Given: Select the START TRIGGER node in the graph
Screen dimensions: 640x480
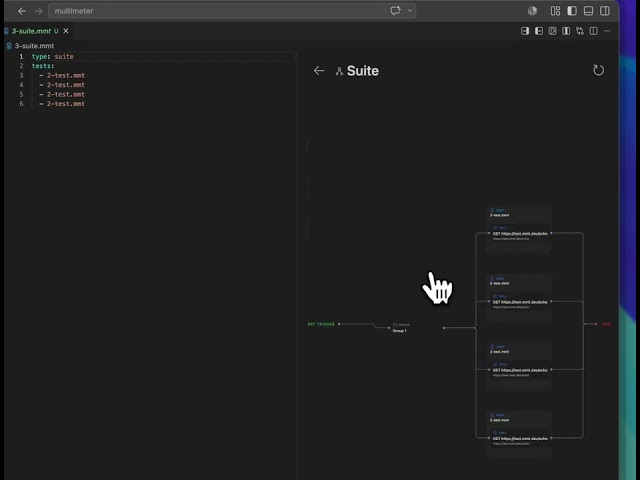Looking at the screenshot, I should [321, 324].
